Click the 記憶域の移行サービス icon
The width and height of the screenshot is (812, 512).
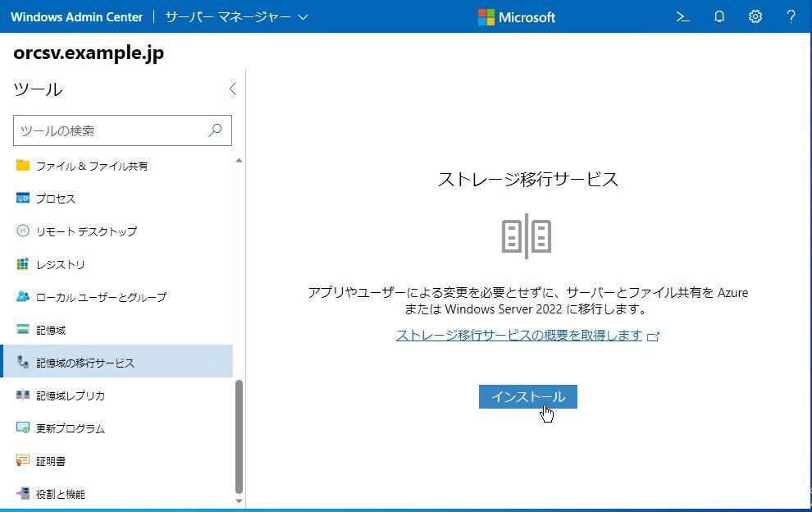pos(23,362)
